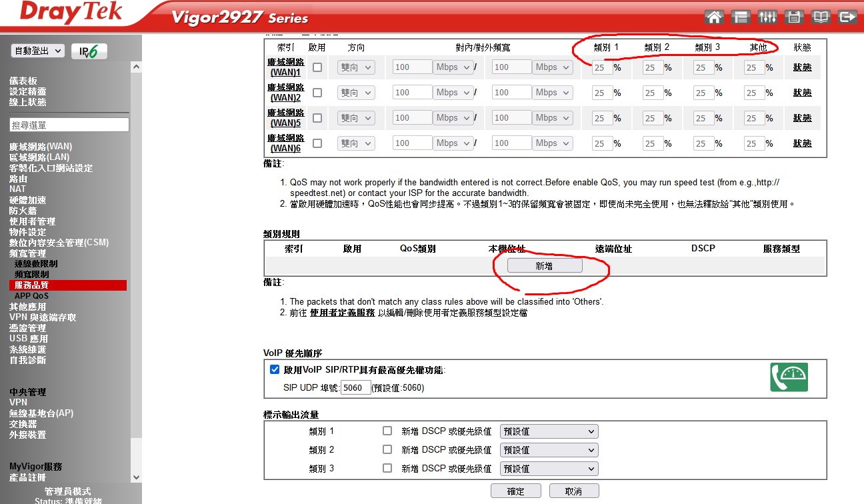This screenshot has height=504, width=864.
Task: Check 新增 DSCP checkbox for 類別 1
Action: tap(387, 431)
